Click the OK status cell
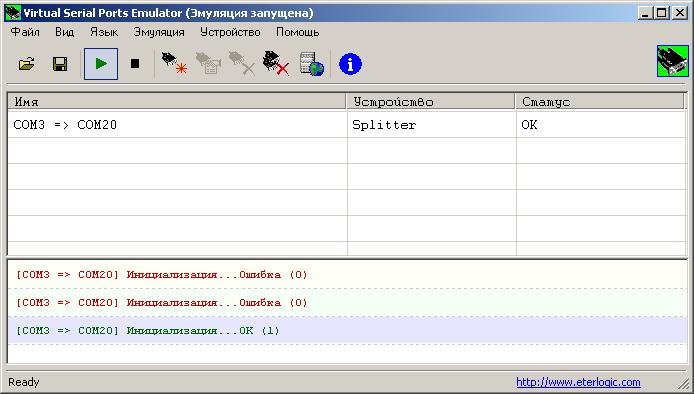694x394 pixels. tap(601, 125)
